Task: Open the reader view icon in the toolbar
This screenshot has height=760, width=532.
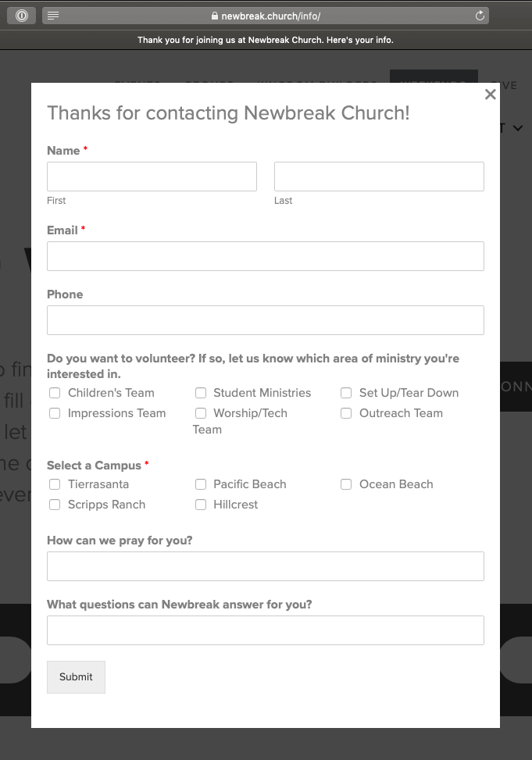Action: 52,15
